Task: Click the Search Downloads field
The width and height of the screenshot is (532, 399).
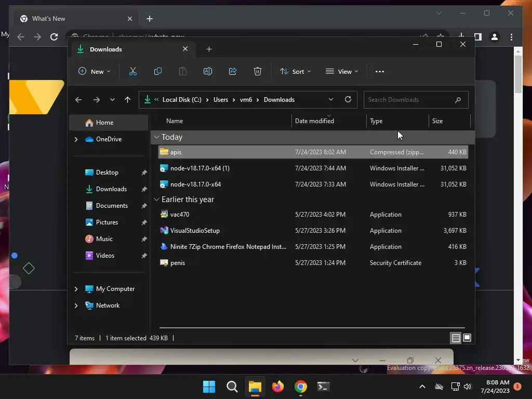Action: 416,100
